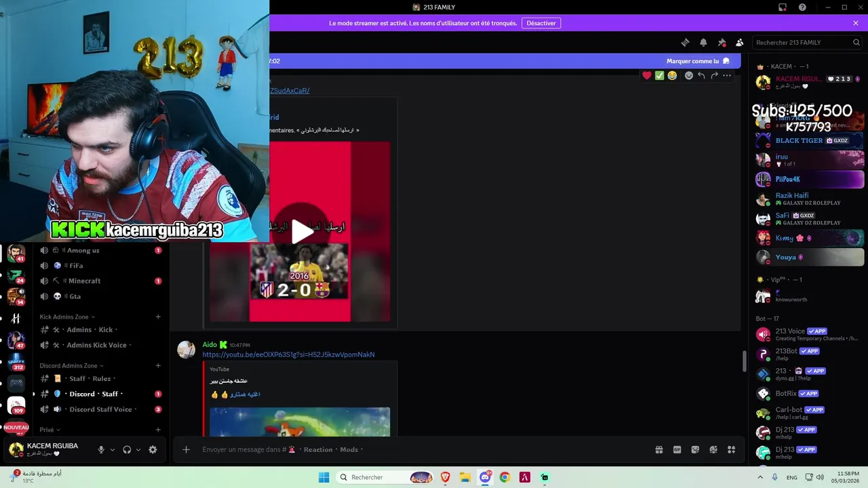Screen dimensions: 868x488
Task: Open Chrome from taskbar
Action: point(505,477)
